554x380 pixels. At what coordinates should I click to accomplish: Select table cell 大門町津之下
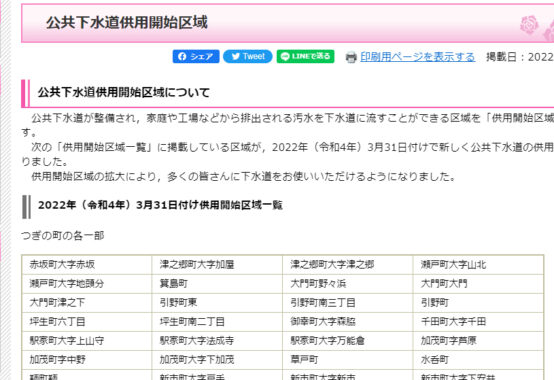point(87,303)
